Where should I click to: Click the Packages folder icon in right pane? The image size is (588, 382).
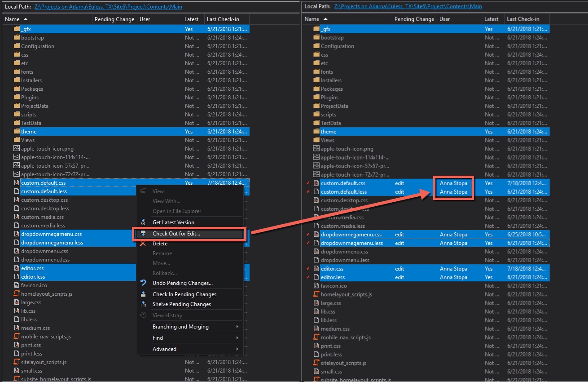click(x=316, y=89)
